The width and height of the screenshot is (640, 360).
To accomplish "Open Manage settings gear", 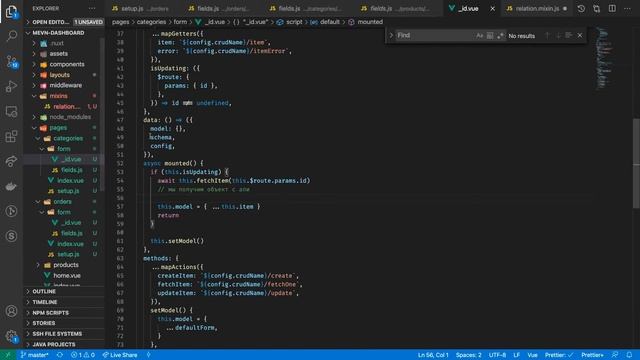I will coord(11,336).
